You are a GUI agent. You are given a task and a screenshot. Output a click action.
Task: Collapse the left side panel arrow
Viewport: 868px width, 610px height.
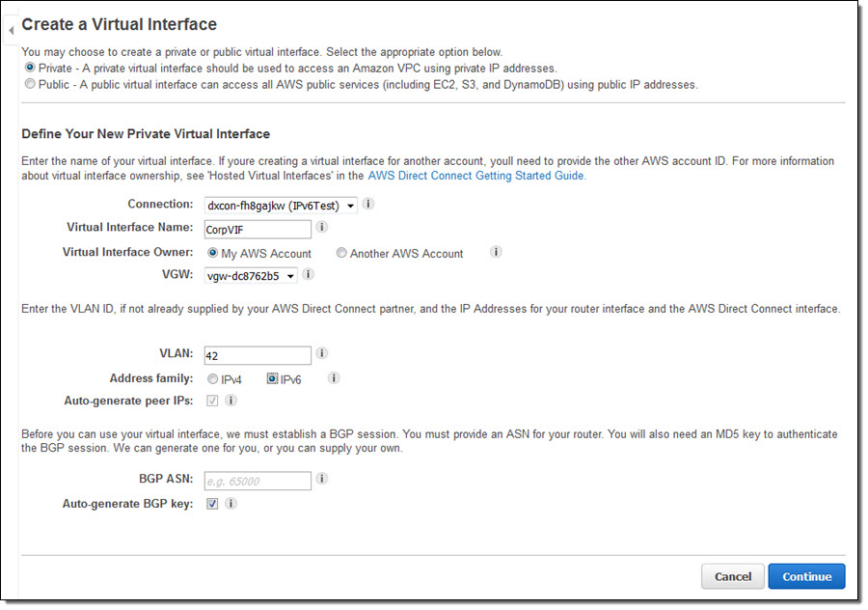pyautogui.click(x=11, y=30)
